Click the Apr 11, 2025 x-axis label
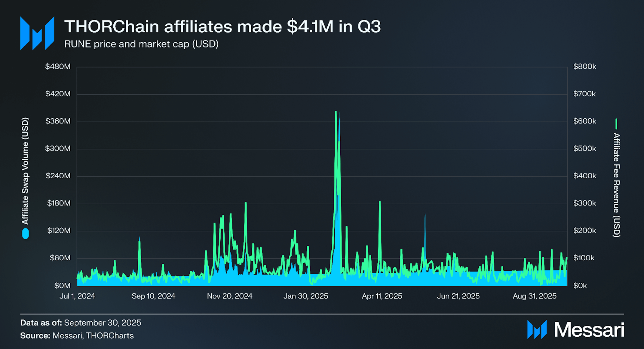The width and height of the screenshot is (644, 349). pyautogui.click(x=382, y=296)
